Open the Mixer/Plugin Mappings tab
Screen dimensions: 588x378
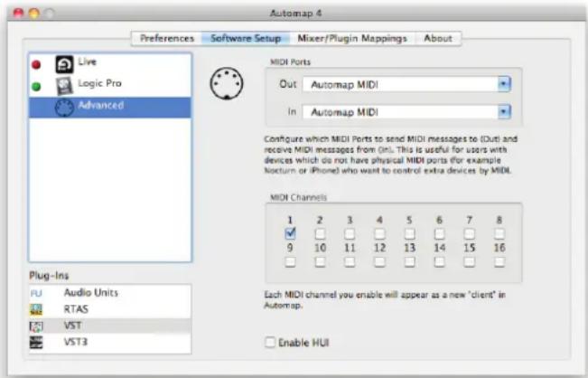(x=352, y=38)
